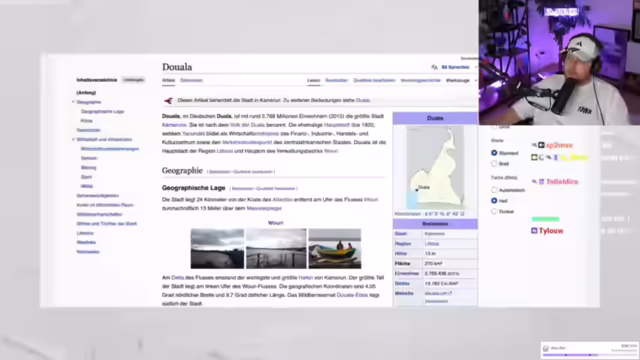Go to Sehenswürdigkeiten in table of contents
The height and width of the screenshot is (360, 640).
[x=98, y=196]
